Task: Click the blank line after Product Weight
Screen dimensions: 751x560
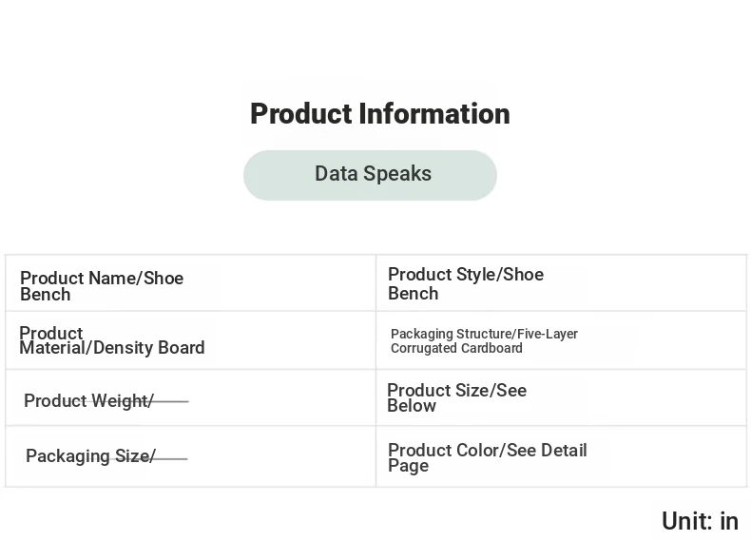Action: [170, 401]
